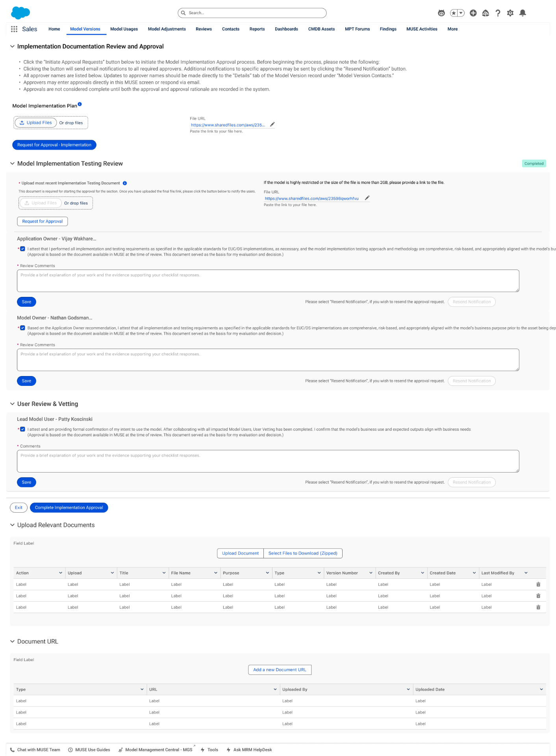556x756 pixels.
Task: Open the Tools utility bar item
Action: pyautogui.click(x=209, y=750)
